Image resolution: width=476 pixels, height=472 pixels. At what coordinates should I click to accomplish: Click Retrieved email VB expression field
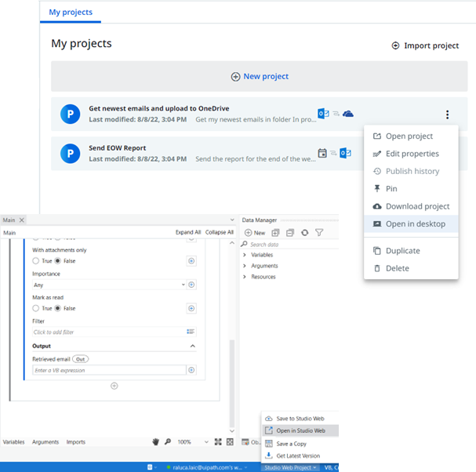coord(109,370)
